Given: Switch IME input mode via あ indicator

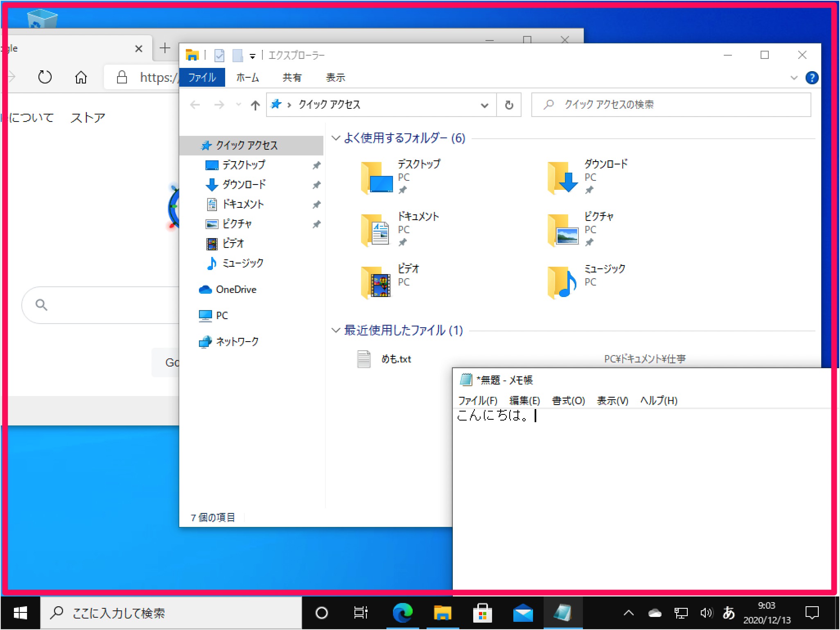Looking at the screenshot, I should (729, 613).
